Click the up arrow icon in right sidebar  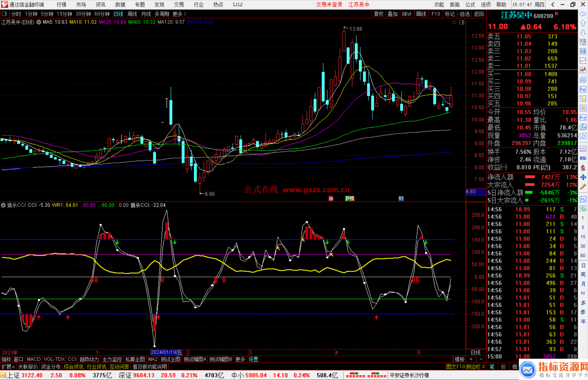[x=583, y=23]
